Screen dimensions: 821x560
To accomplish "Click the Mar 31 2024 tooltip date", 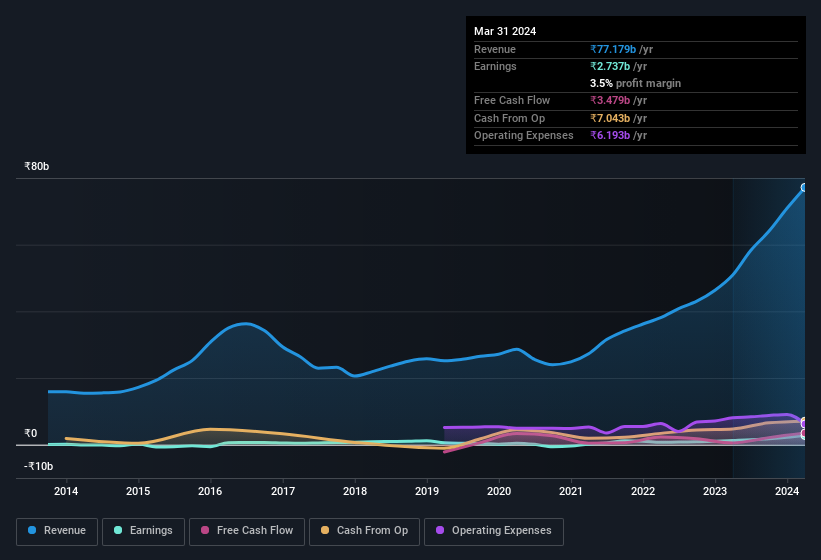I will [505, 31].
